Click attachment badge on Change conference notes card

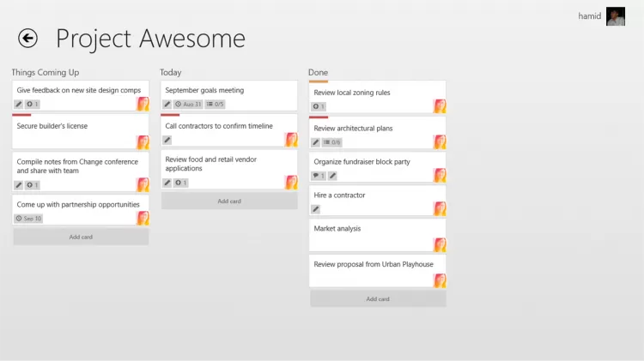click(x=33, y=185)
